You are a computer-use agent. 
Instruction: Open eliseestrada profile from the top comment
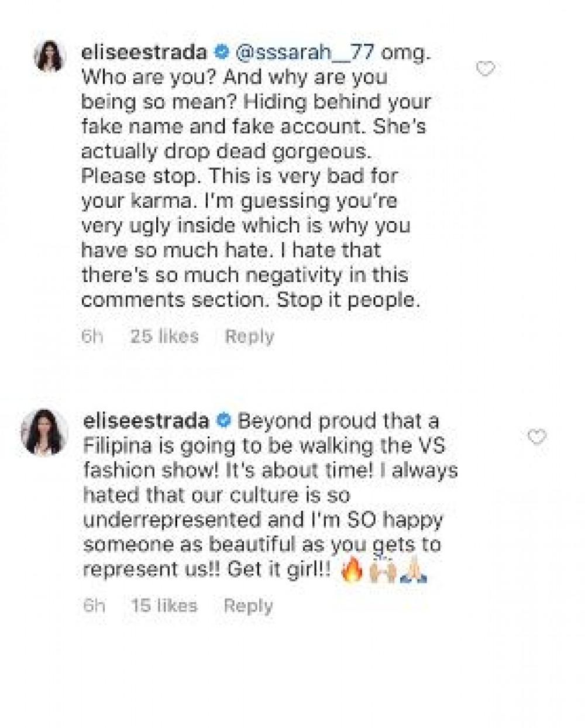[145, 53]
